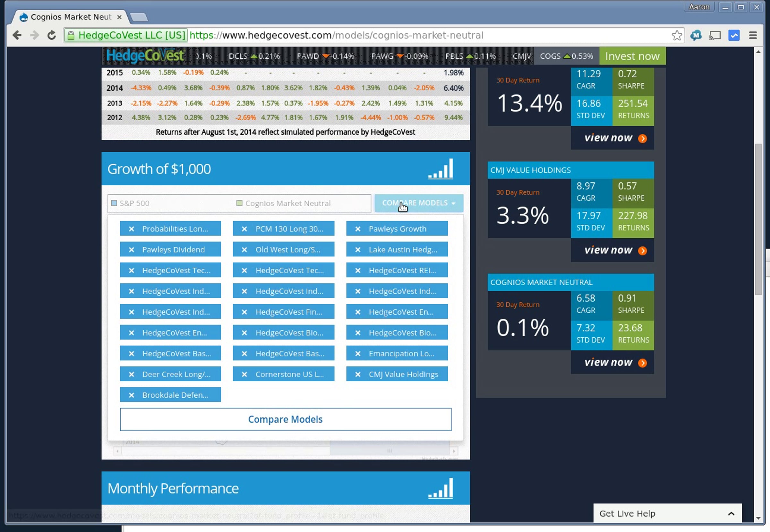
Task: Remove CMJ Value Holdings via X icon
Action: coord(357,374)
